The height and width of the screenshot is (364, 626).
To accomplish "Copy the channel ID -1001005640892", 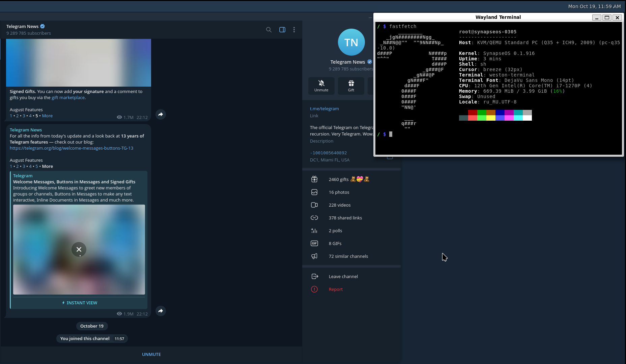I will coord(328,153).
